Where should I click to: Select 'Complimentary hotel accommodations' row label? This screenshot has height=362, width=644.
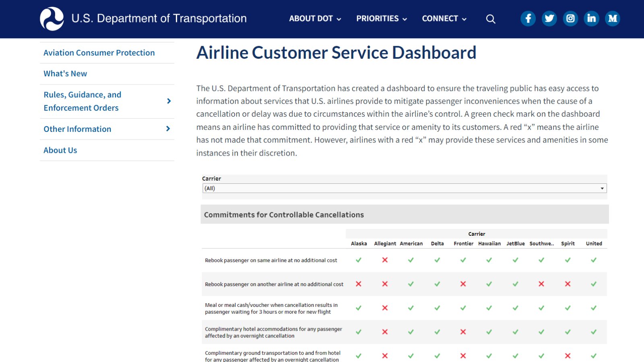pos(274,332)
